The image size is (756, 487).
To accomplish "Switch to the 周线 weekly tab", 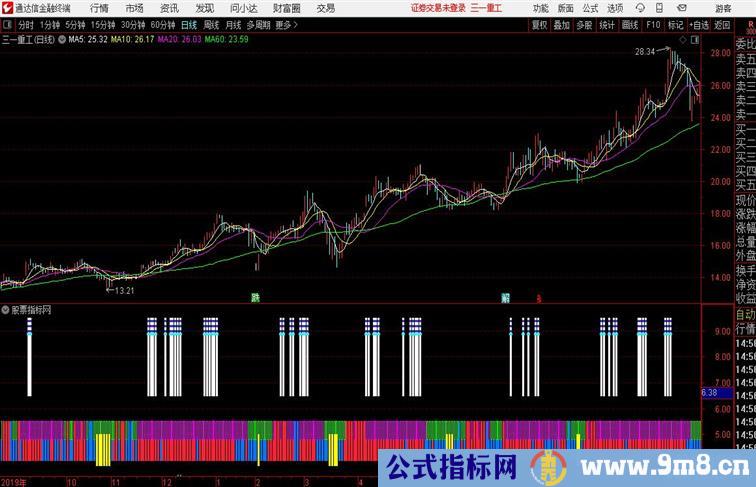I will tap(211, 25).
